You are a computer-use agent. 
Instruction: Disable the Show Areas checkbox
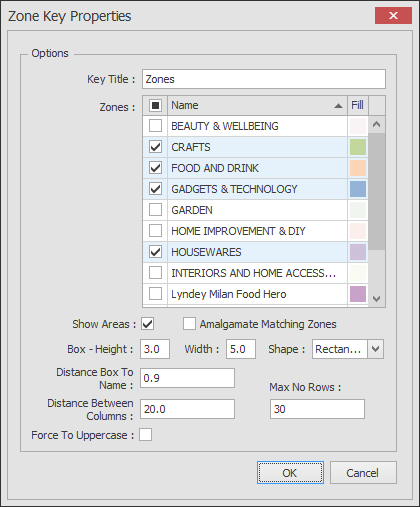147,324
